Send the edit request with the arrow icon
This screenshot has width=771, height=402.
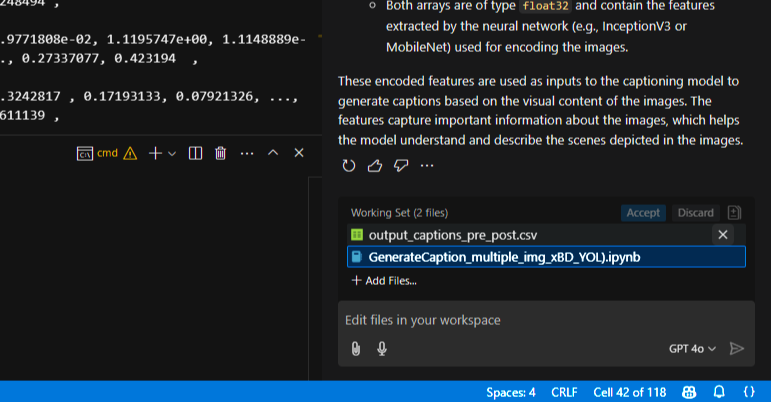[737, 349]
